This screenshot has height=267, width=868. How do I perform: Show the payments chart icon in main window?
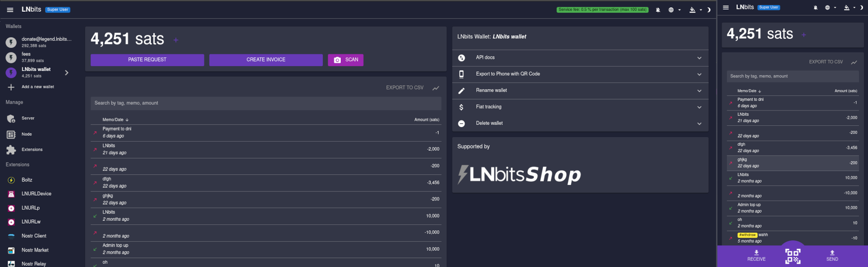tap(436, 88)
